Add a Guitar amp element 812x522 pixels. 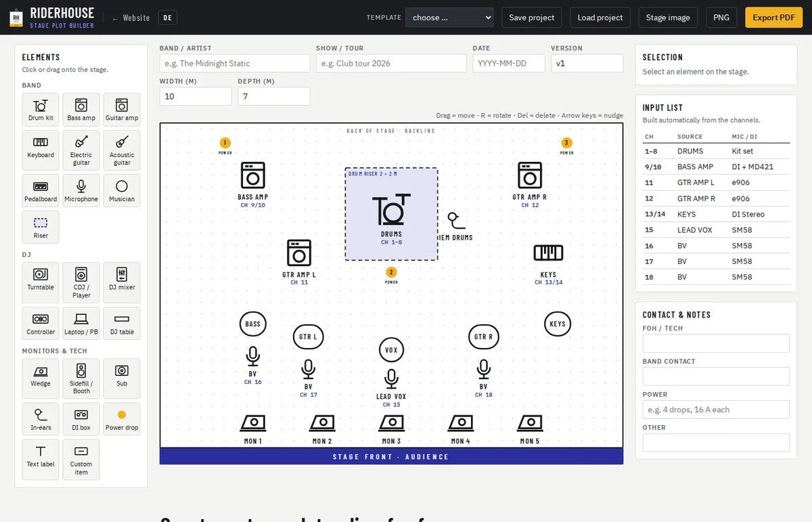click(x=122, y=110)
